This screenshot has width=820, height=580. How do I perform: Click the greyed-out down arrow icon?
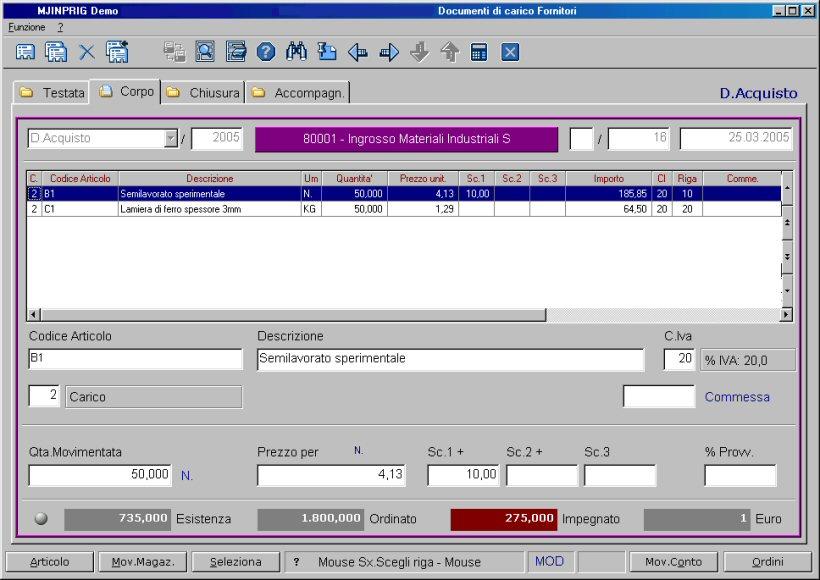419,52
